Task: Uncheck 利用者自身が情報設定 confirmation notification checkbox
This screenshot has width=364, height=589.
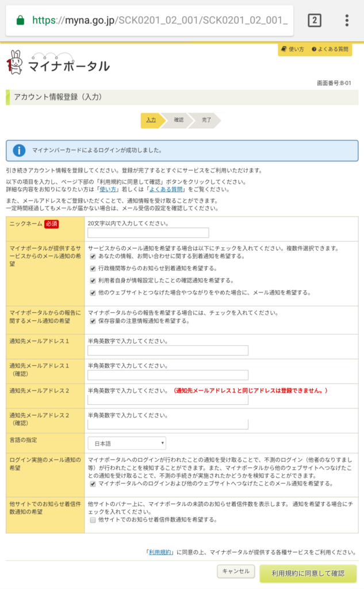Action: [x=93, y=281]
